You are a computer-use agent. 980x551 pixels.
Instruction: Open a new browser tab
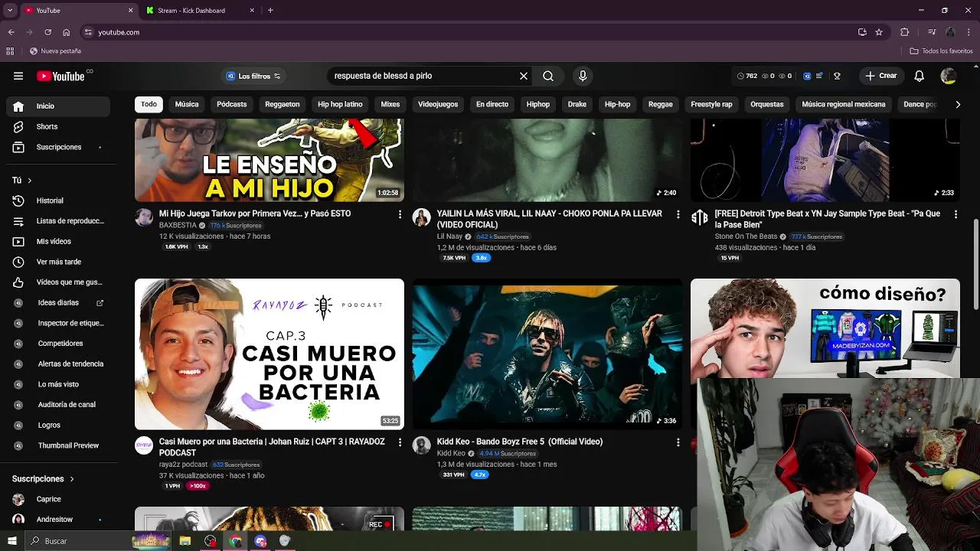tap(270, 10)
